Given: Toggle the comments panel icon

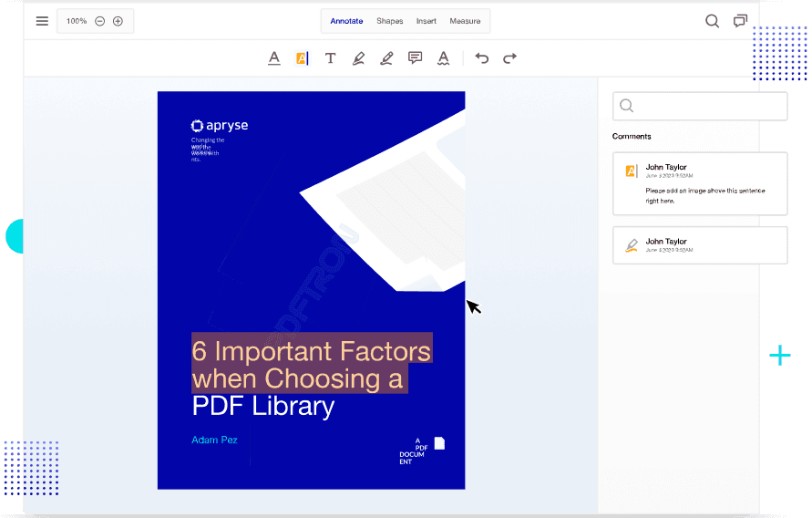Looking at the screenshot, I should click(x=740, y=21).
